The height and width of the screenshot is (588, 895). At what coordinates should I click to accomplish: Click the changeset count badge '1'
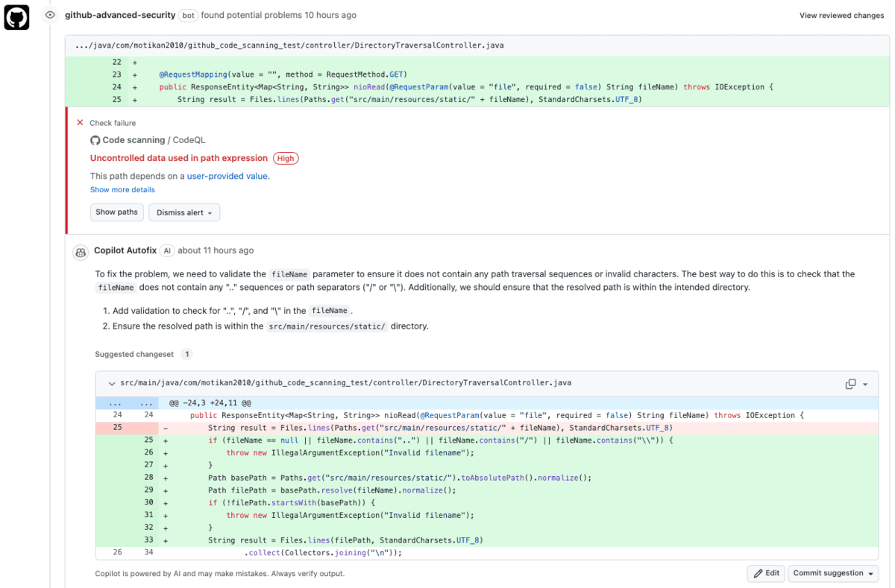click(187, 355)
